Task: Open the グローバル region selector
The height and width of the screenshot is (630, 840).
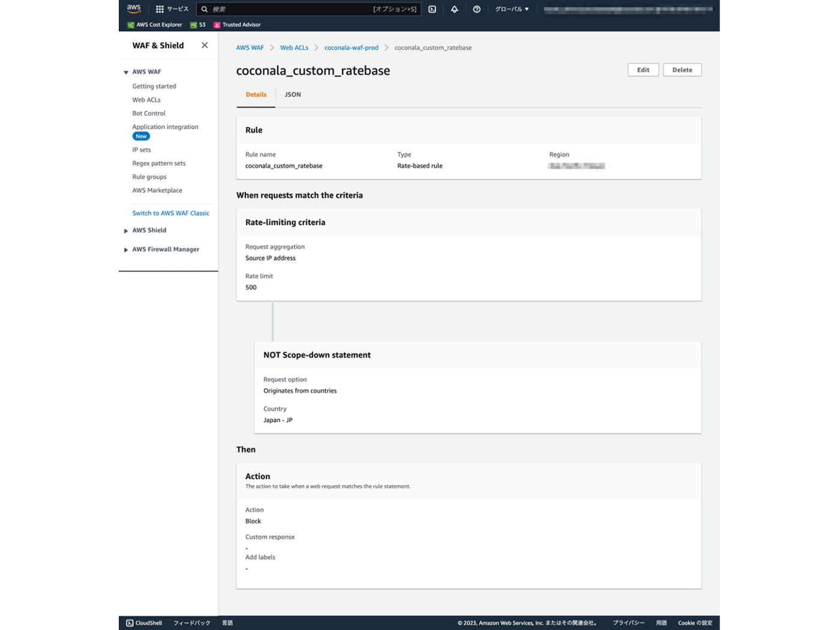Action: pos(511,8)
